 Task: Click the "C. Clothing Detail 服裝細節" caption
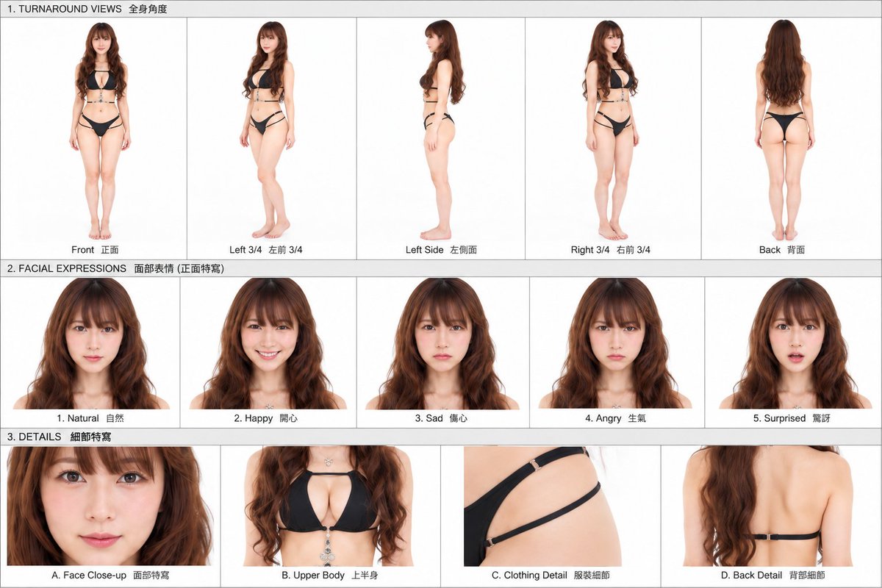551,576
